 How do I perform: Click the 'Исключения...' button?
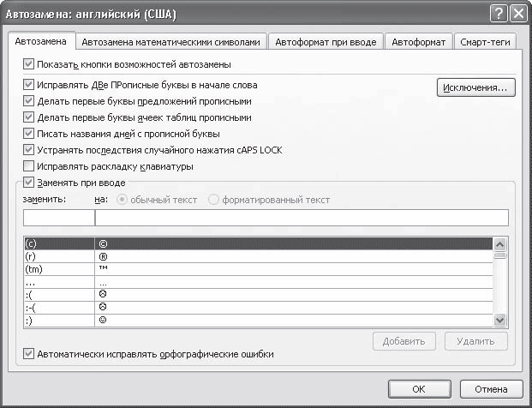pos(476,87)
